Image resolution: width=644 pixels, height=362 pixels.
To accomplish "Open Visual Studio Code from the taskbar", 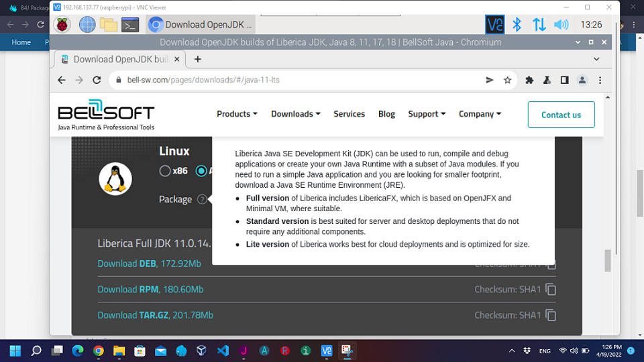I will click(223, 351).
